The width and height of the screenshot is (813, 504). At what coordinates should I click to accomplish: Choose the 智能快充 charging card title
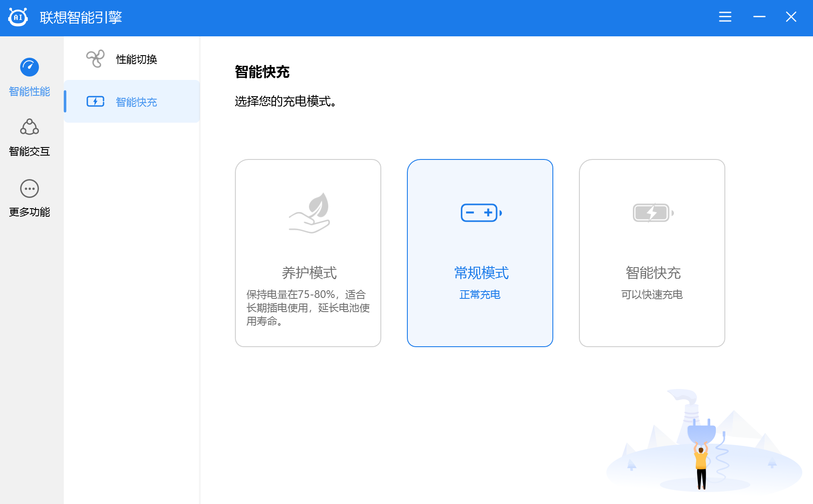[x=653, y=273]
